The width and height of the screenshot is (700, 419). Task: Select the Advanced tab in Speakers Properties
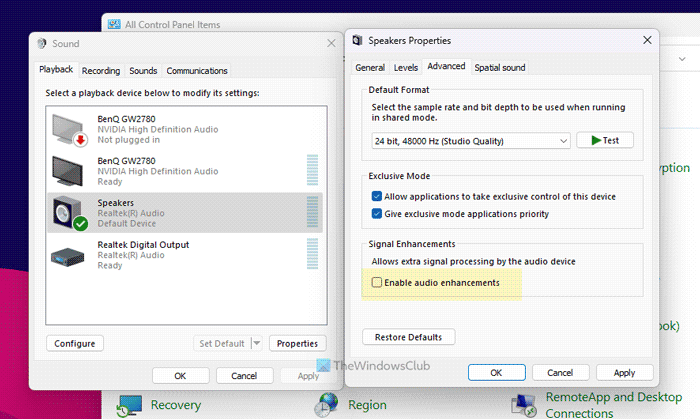click(446, 66)
